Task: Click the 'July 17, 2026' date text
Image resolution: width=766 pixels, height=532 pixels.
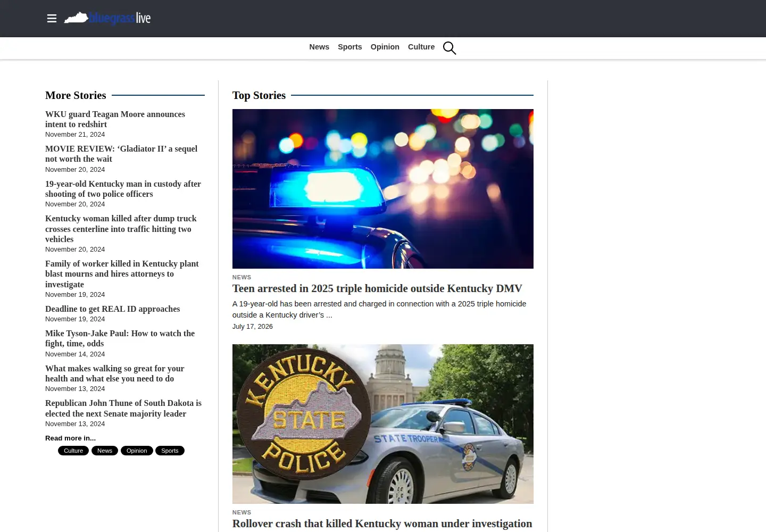Action: (x=253, y=327)
